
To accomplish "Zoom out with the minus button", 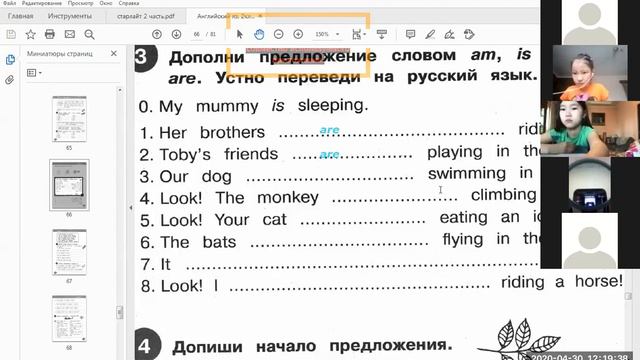I will 279,34.
